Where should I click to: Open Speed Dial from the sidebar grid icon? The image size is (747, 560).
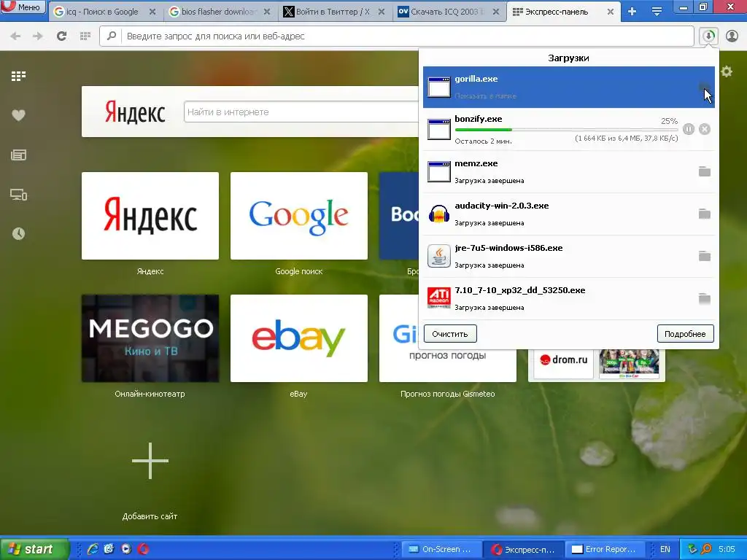pos(18,76)
